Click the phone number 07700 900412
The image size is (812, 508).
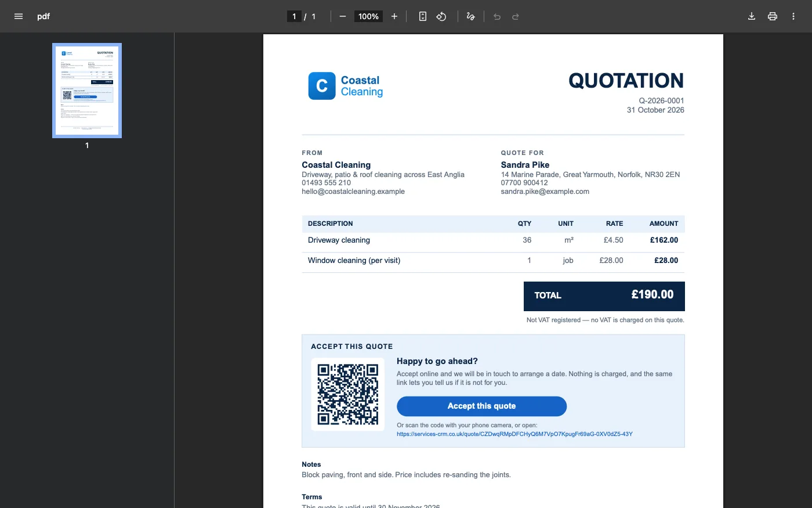point(524,183)
